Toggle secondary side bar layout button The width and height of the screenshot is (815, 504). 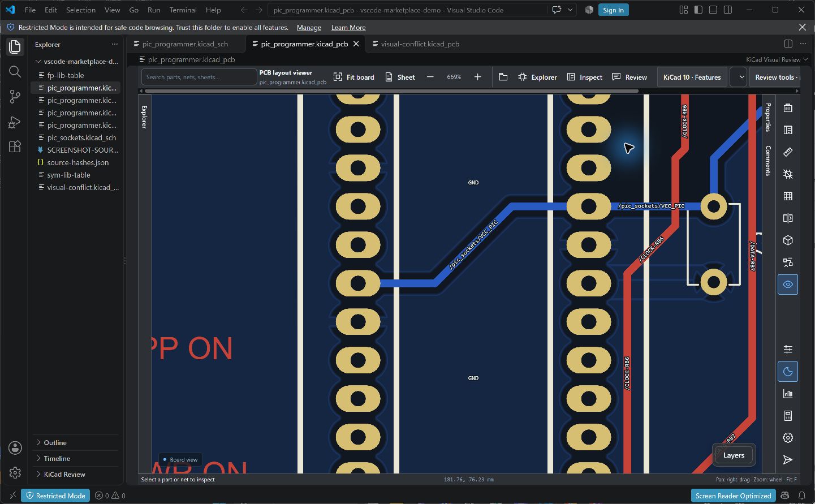728,10
